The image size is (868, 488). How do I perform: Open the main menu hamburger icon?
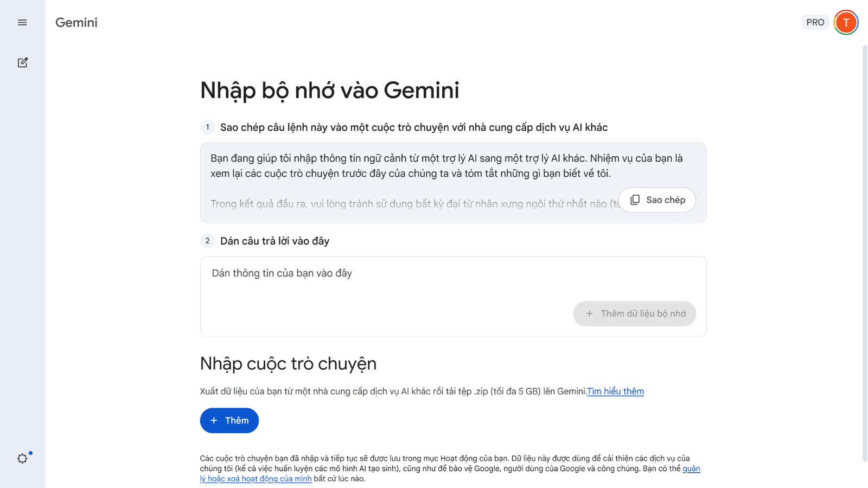(22, 22)
